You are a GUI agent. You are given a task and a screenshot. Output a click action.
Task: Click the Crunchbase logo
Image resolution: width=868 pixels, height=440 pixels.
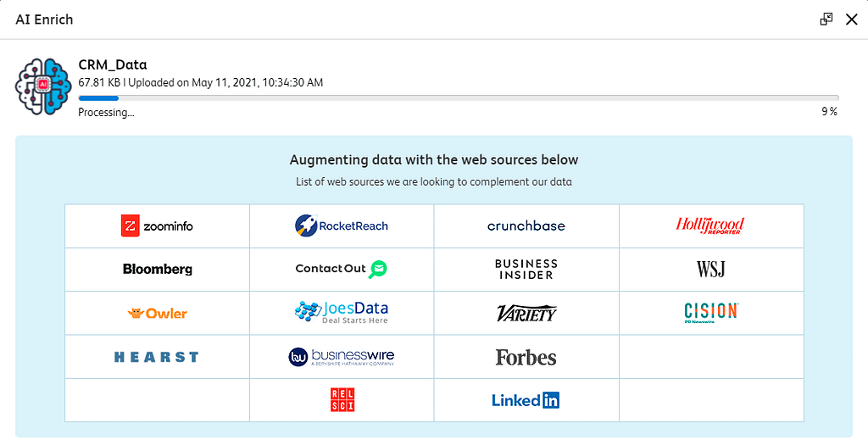coord(526,226)
